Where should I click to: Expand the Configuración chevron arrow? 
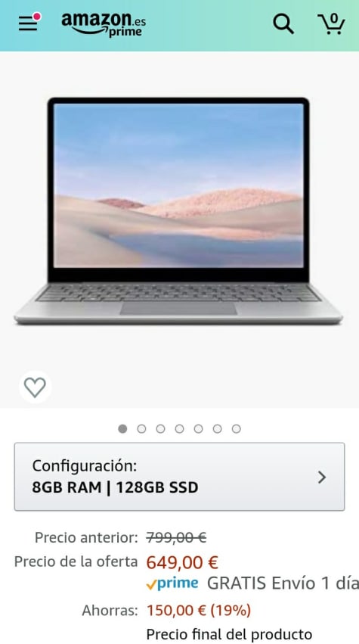tap(322, 478)
